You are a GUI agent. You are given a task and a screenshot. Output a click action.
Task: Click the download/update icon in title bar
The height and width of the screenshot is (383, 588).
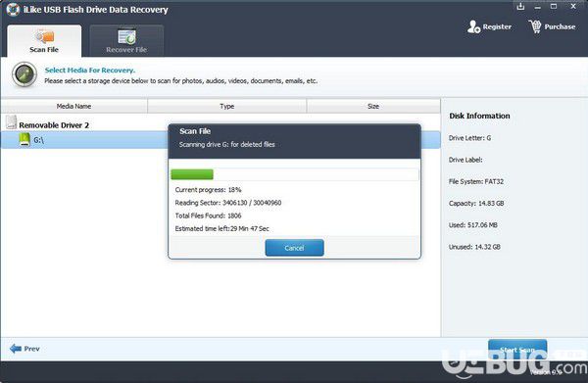point(520,7)
